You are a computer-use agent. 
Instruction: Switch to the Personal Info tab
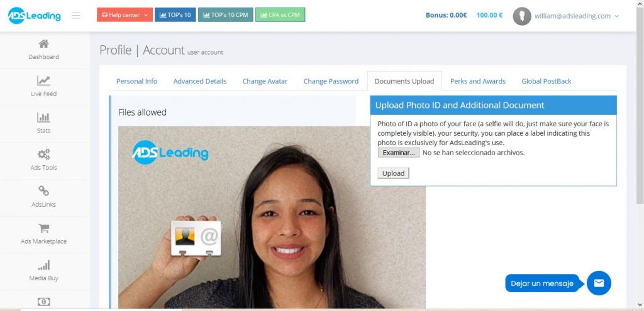(136, 81)
